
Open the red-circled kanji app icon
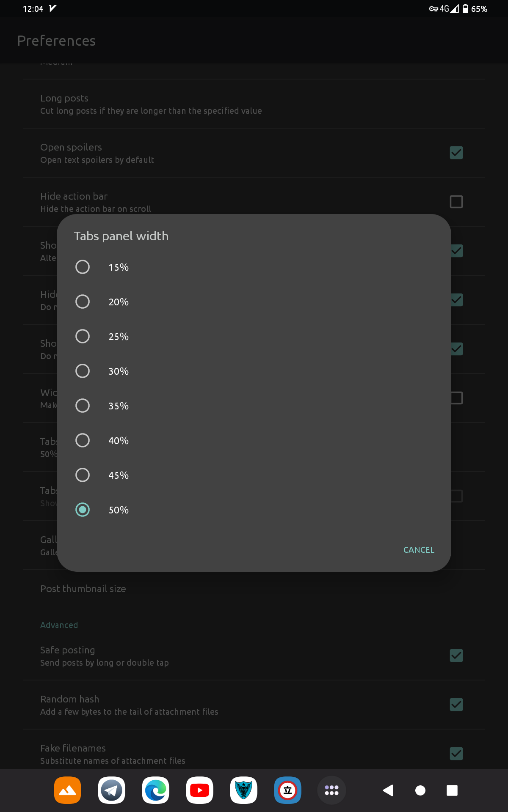point(287,790)
